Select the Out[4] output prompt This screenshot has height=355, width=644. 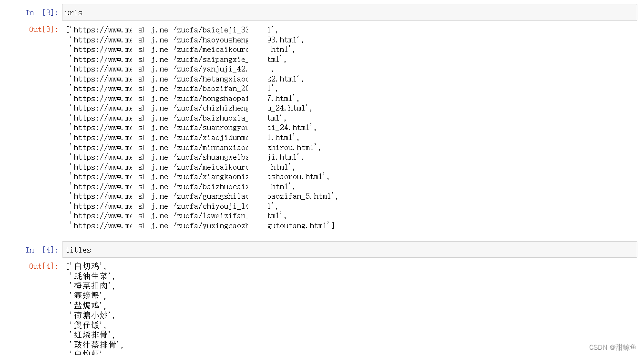point(43,266)
